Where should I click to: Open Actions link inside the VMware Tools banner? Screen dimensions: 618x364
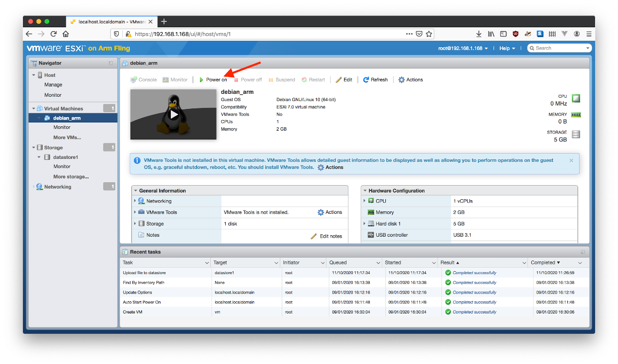click(330, 167)
